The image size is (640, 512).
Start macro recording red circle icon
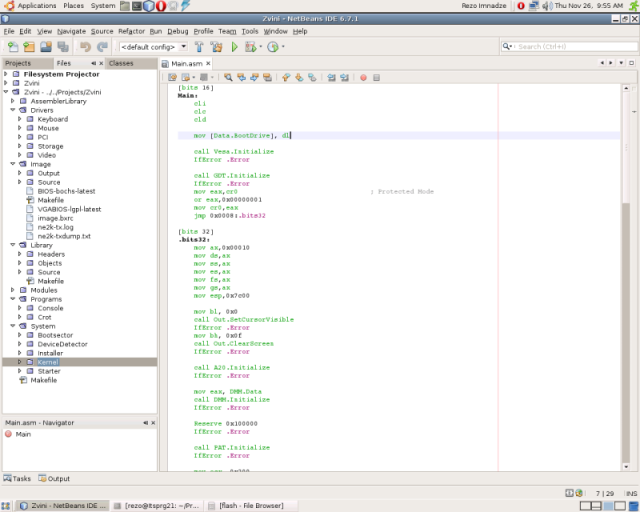pyautogui.click(x=363, y=77)
